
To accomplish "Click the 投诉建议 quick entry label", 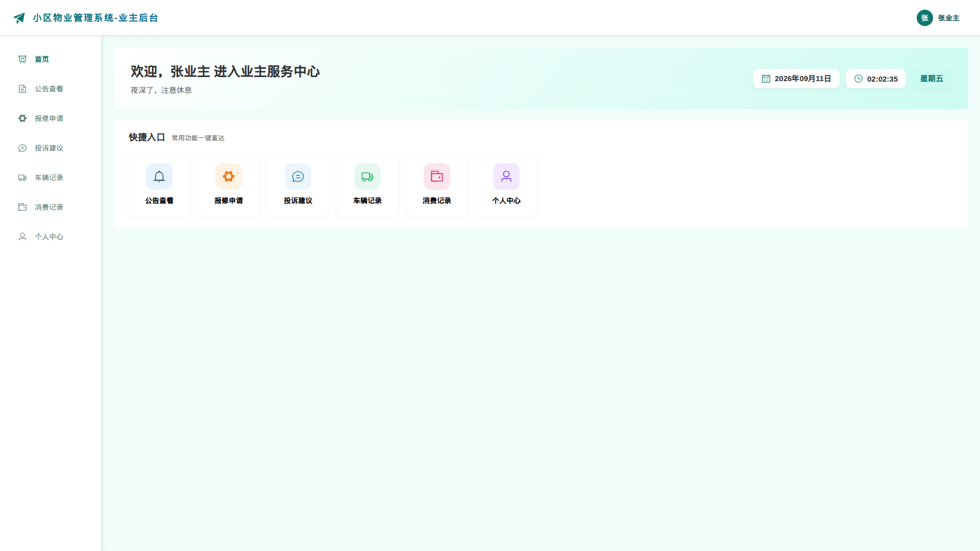I will point(298,201).
